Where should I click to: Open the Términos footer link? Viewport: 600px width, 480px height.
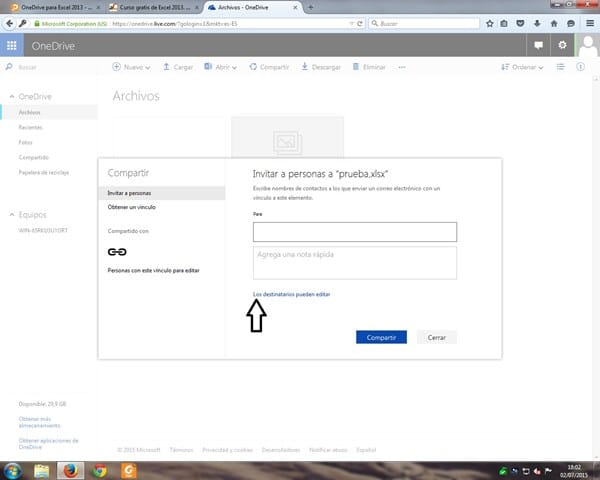[181, 450]
